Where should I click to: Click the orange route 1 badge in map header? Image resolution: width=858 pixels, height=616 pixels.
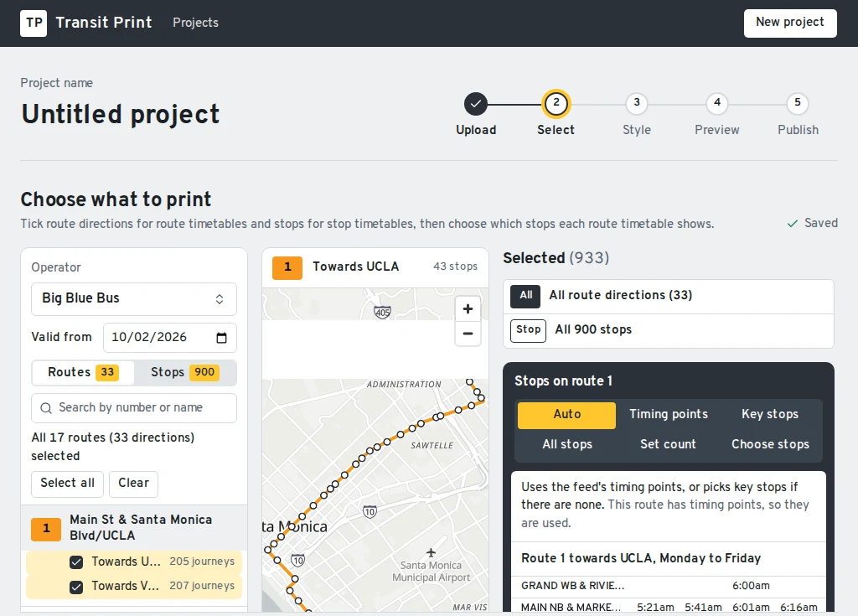[x=287, y=267]
